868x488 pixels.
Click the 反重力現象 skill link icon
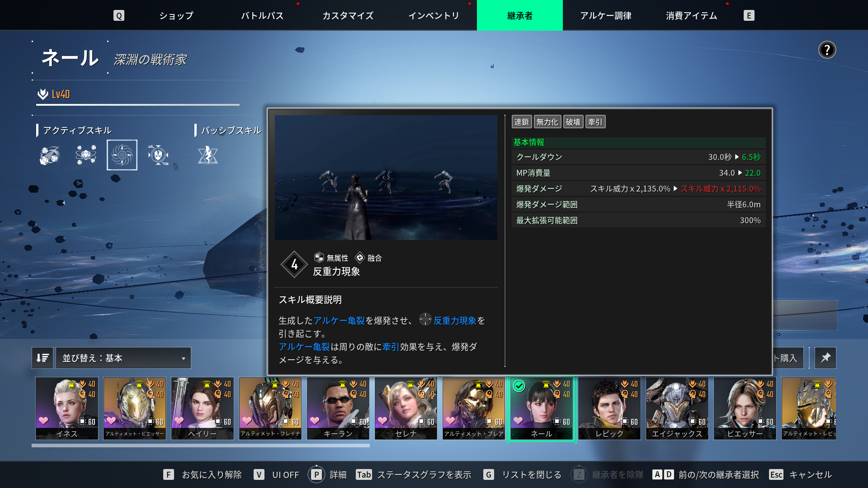coord(425,319)
